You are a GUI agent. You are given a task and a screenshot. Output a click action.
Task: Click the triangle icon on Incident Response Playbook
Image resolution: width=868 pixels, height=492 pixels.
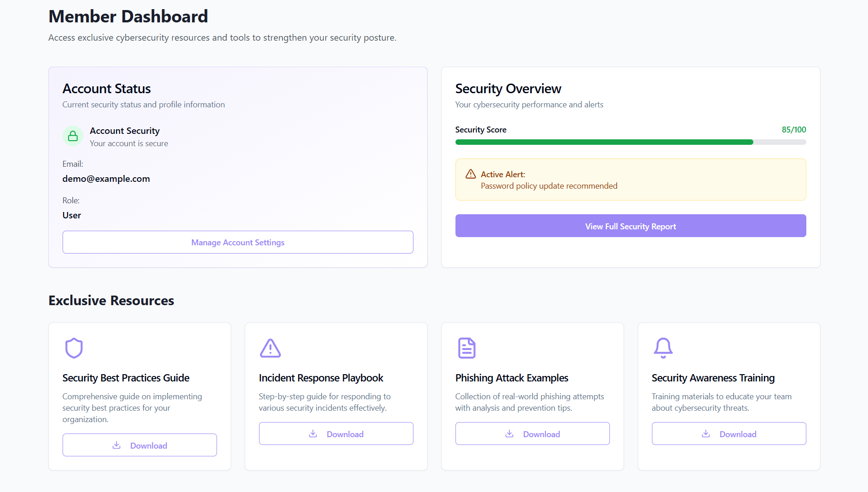270,348
